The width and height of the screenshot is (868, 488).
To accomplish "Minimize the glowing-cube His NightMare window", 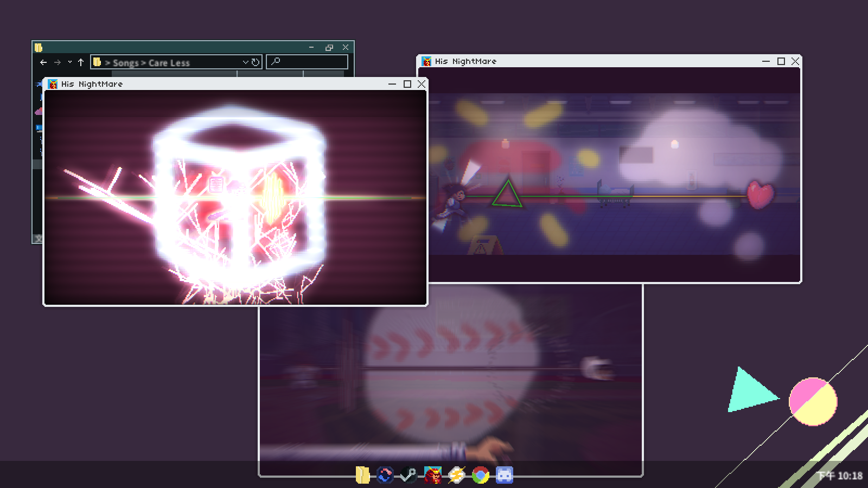I will coord(392,84).
